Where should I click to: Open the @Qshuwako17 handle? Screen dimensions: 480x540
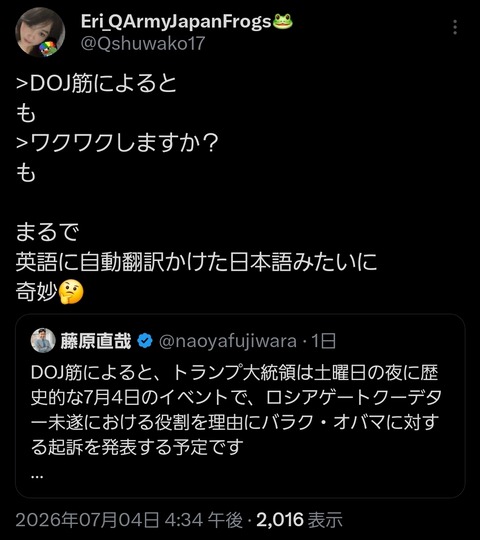143,44
